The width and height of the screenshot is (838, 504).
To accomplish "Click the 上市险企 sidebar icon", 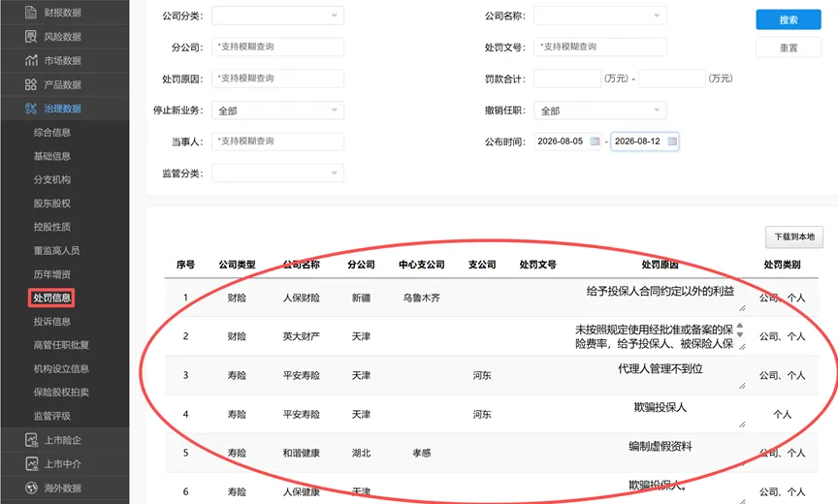I will pyautogui.click(x=32, y=440).
